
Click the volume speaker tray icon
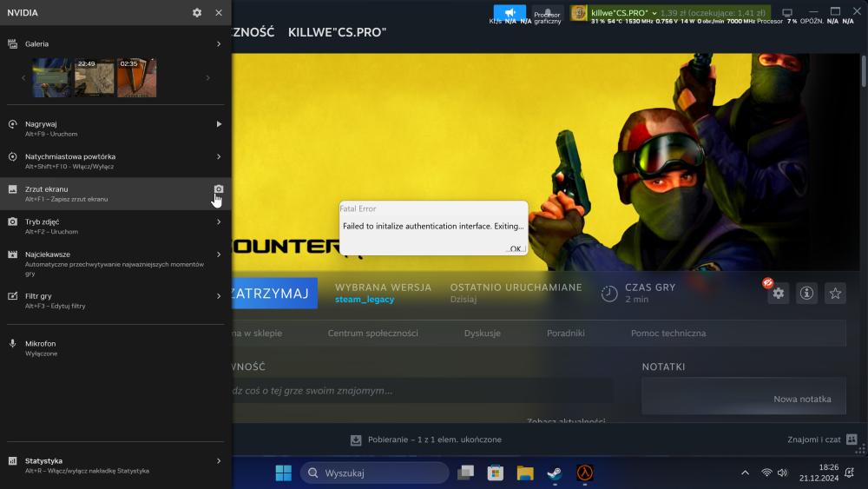pyautogui.click(x=782, y=473)
